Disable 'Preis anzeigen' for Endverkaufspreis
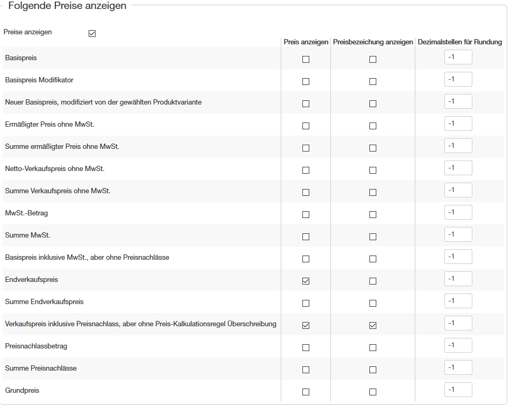Screen dimensions: 532x416 [306, 281]
